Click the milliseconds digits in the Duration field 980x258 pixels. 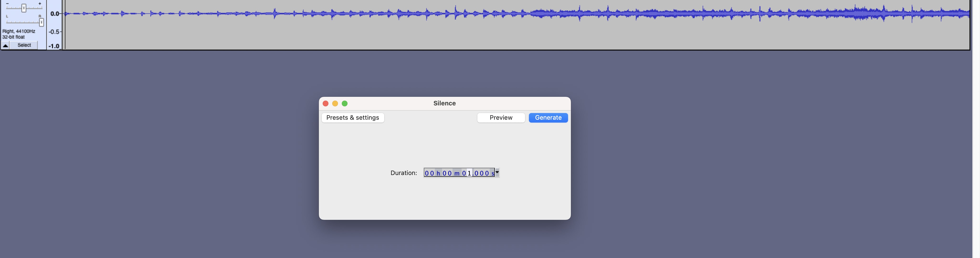click(481, 173)
